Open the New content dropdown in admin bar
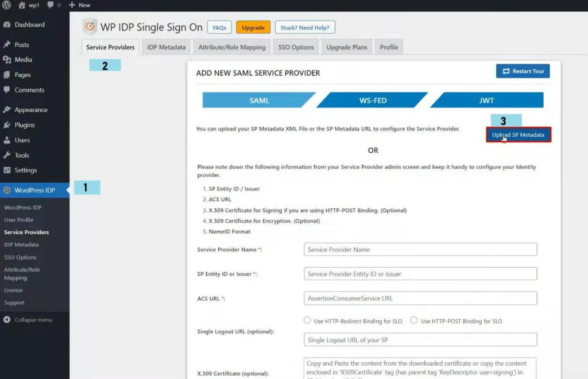Screen dimensions: 588x379 tap(79, 5)
